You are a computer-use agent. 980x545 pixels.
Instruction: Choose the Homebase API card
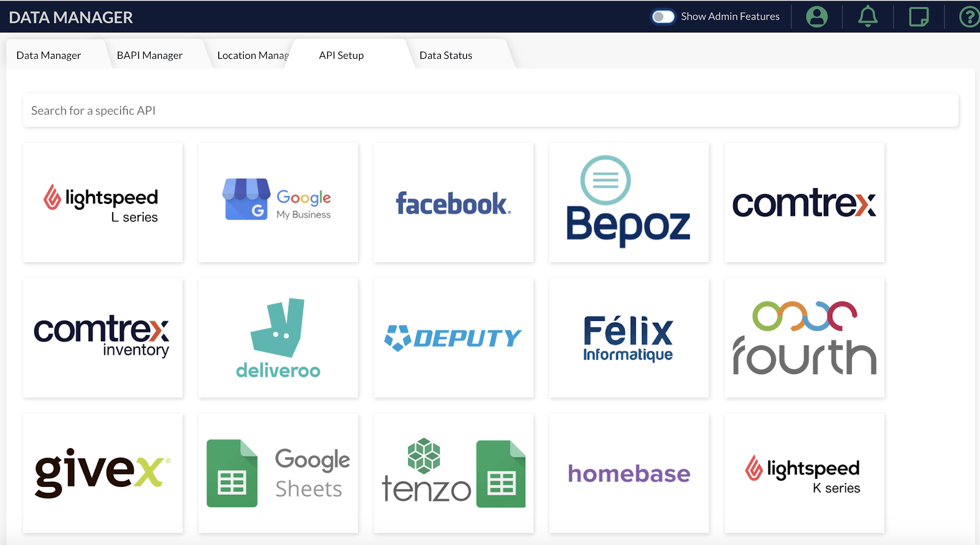[629, 473]
